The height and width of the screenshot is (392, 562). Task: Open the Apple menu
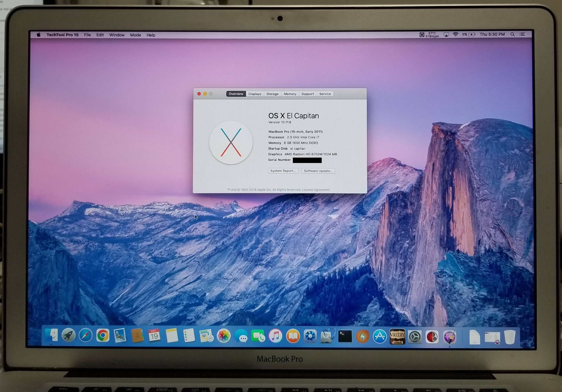39,35
